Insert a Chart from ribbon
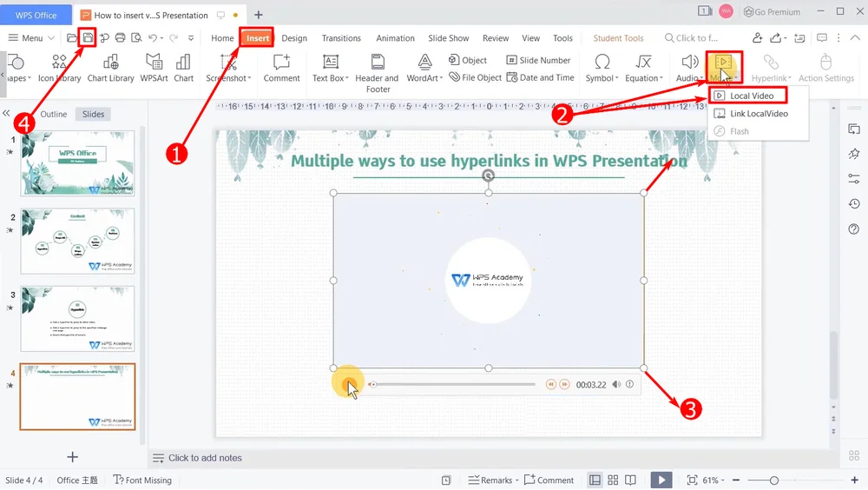868x490 pixels. click(x=183, y=68)
